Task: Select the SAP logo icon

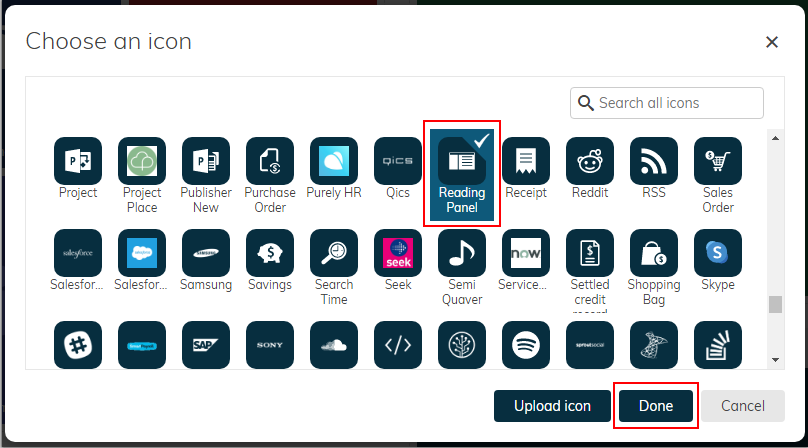Action: [206, 345]
